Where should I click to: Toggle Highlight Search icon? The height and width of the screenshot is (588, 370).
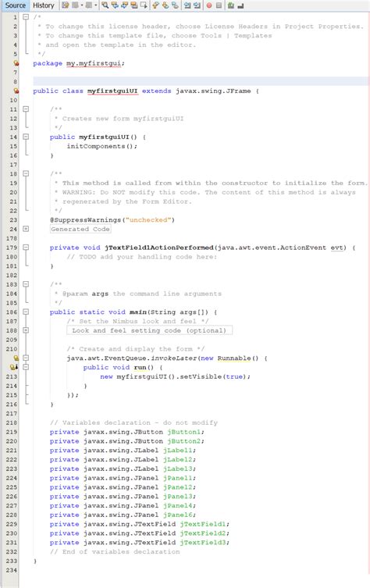[x=133, y=5]
